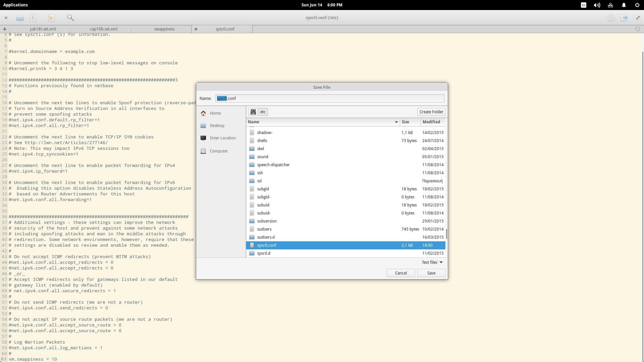
Task: Click the Save document toolbar icon
Action: tap(33, 18)
